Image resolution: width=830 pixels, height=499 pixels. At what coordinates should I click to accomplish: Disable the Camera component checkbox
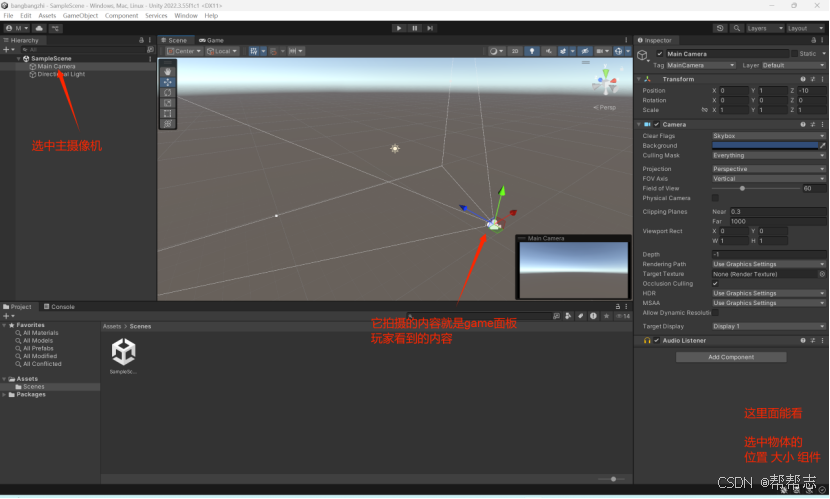(656, 124)
